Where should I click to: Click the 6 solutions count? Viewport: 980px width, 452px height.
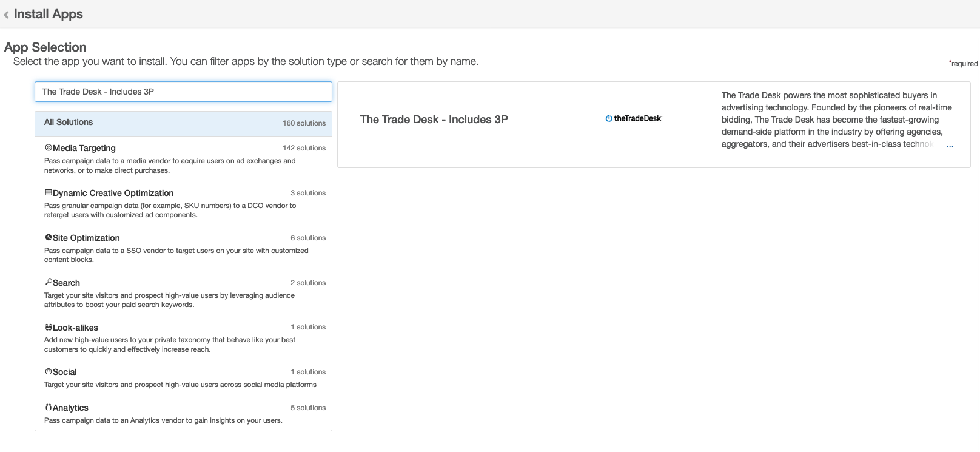(x=308, y=238)
